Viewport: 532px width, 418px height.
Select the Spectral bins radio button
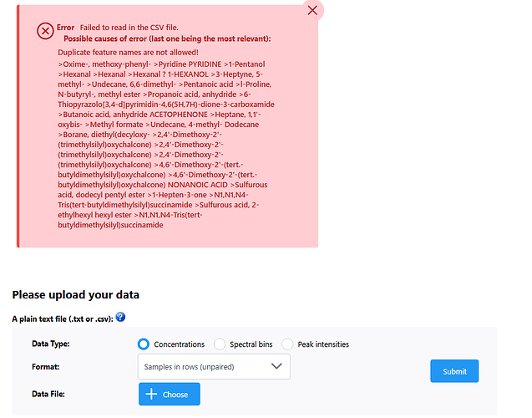point(220,344)
